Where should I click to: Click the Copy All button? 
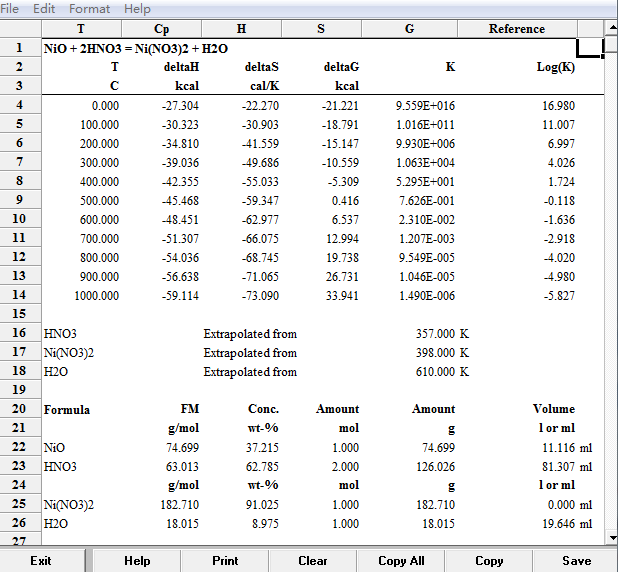click(x=401, y=560)
